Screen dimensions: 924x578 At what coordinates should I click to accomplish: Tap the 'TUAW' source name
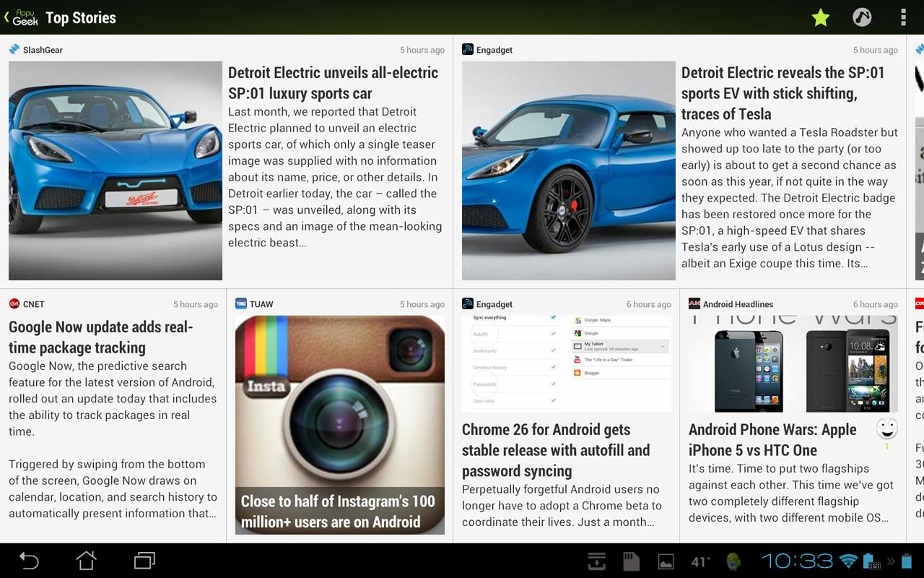[261, 304]
